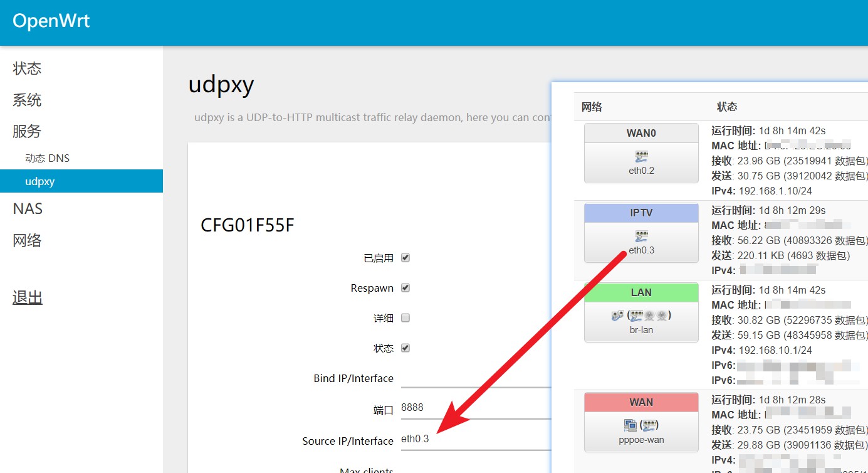Toggle the 已启用 checkbox
868x473 pixels.
point(405,258)
